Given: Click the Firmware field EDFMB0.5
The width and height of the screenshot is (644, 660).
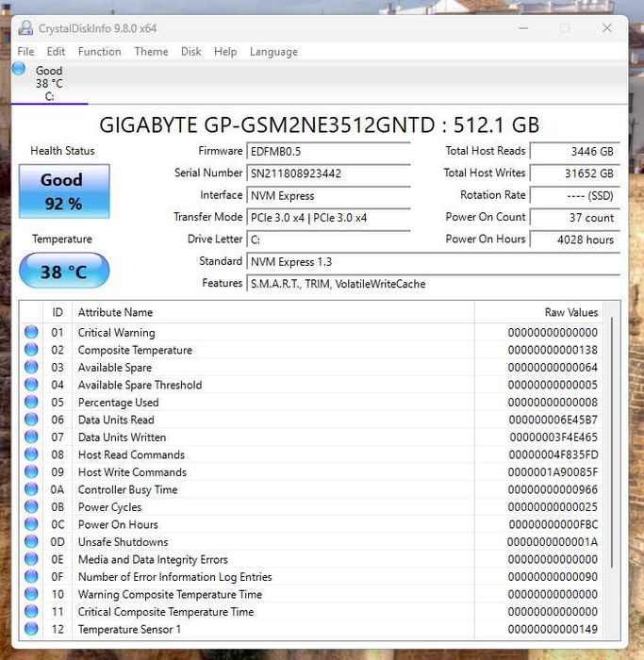Looking at the screenshot, I should pyautogui.click(x=328, y=152).
